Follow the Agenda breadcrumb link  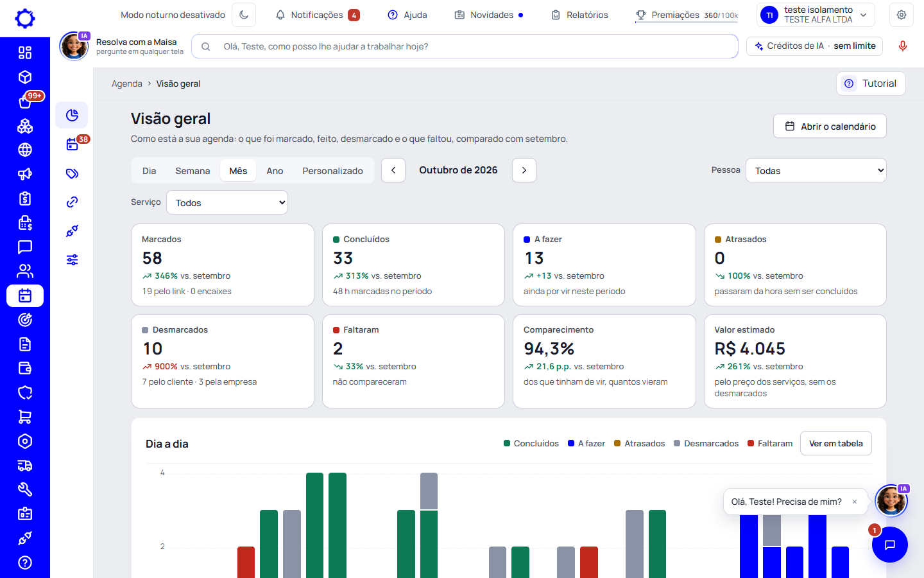127,83
